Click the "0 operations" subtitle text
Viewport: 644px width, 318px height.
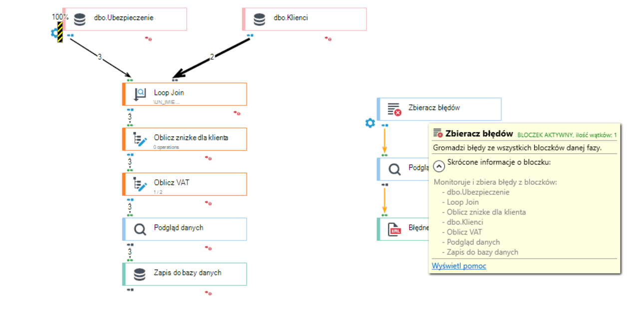click(166, 147)
